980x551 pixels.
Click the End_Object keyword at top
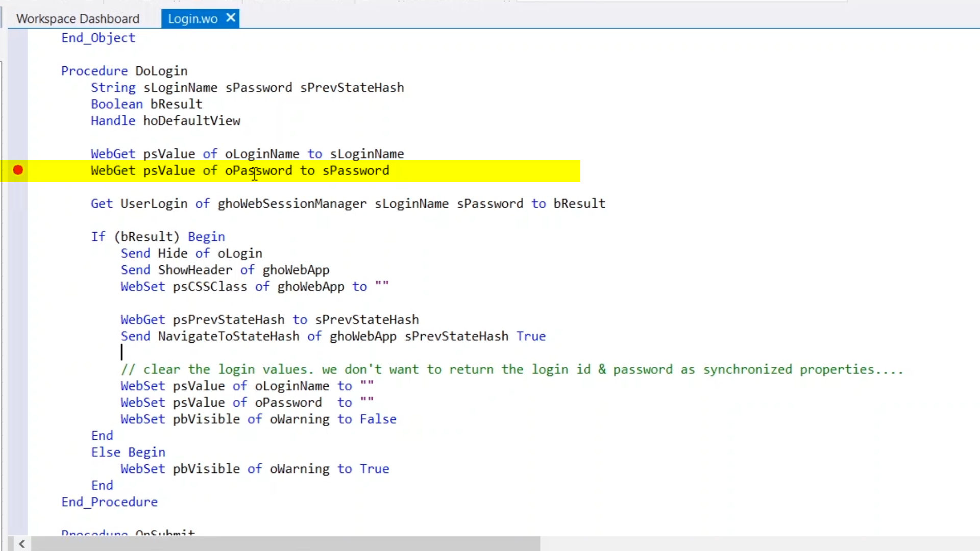[98, 38]
